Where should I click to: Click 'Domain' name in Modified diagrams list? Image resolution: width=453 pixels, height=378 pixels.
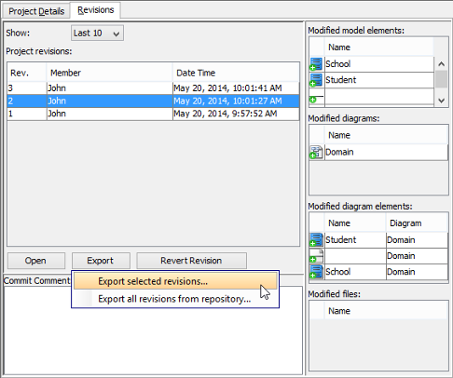[x=339, y=152]
